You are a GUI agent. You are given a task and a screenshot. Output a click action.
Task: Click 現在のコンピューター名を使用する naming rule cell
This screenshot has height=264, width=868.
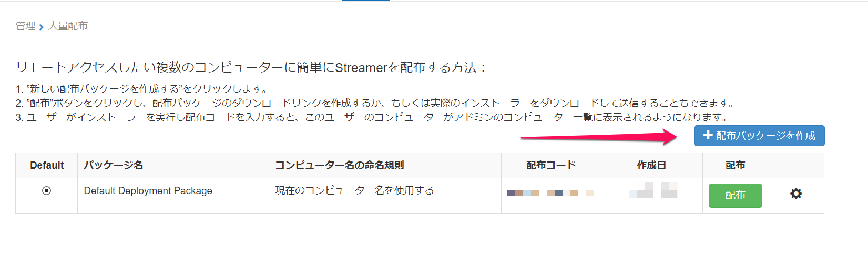tap(355, 190)
